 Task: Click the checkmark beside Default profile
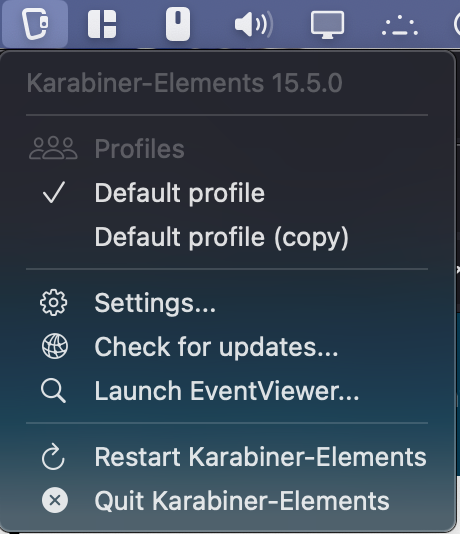pos(54,193)
